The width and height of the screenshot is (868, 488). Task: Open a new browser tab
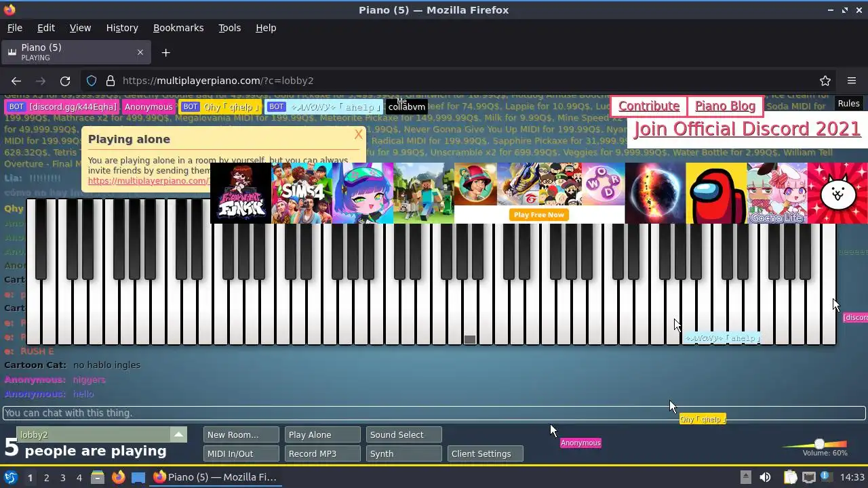pos(165,52)
